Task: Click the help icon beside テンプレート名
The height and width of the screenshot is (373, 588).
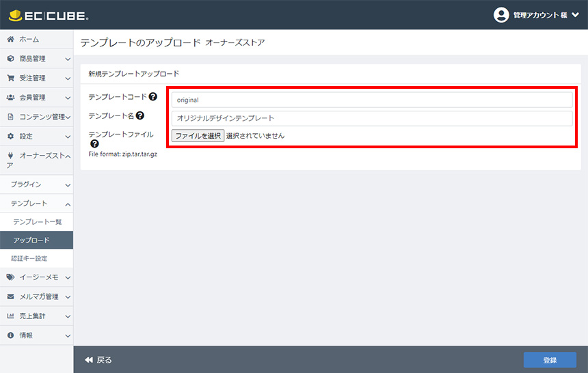Action: (140, 116)
